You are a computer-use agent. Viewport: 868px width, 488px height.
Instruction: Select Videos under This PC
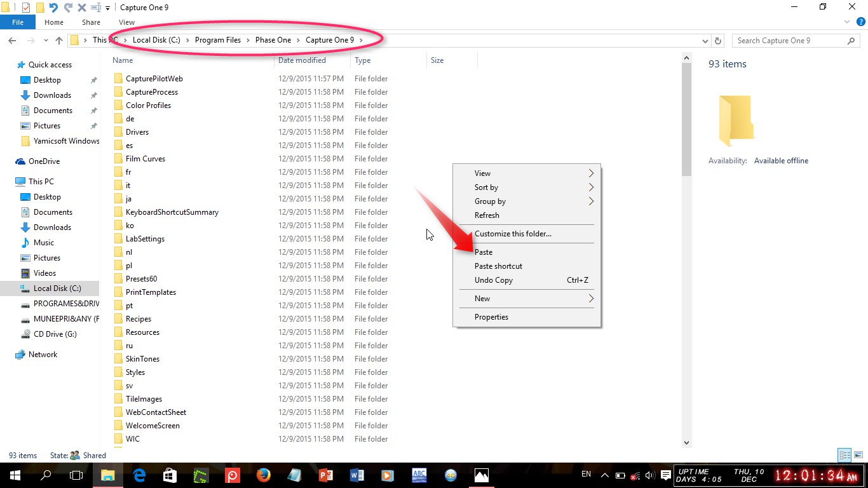tap(44, 273)
